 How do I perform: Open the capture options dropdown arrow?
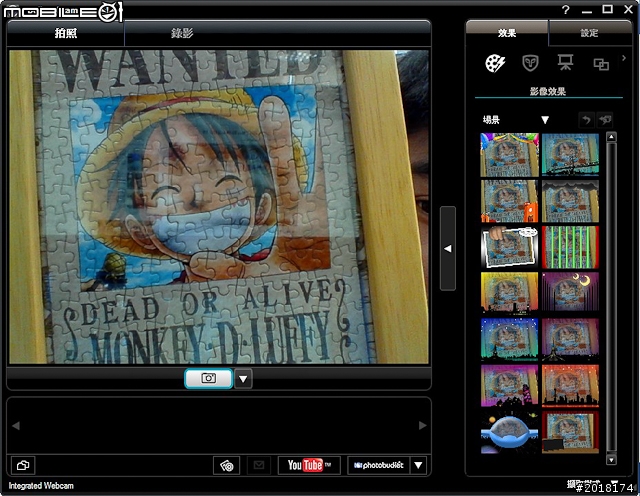(243, 379)
